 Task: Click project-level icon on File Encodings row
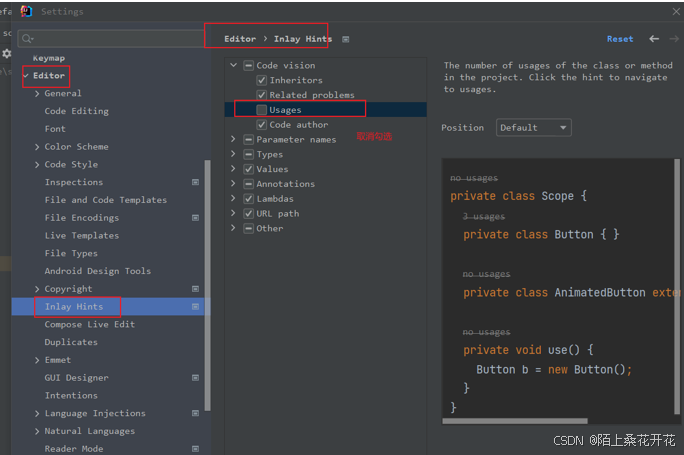pyautogui.click(x=195, y=218)
